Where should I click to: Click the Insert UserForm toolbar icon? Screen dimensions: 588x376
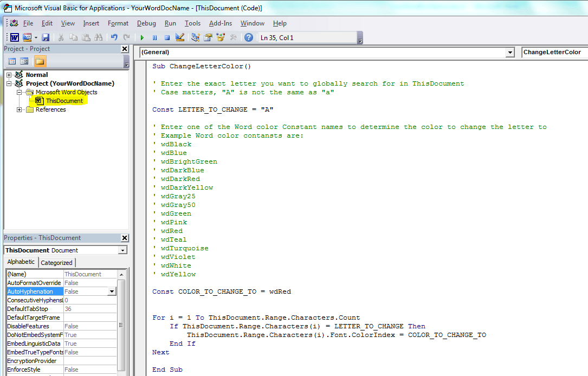(27, 37)
